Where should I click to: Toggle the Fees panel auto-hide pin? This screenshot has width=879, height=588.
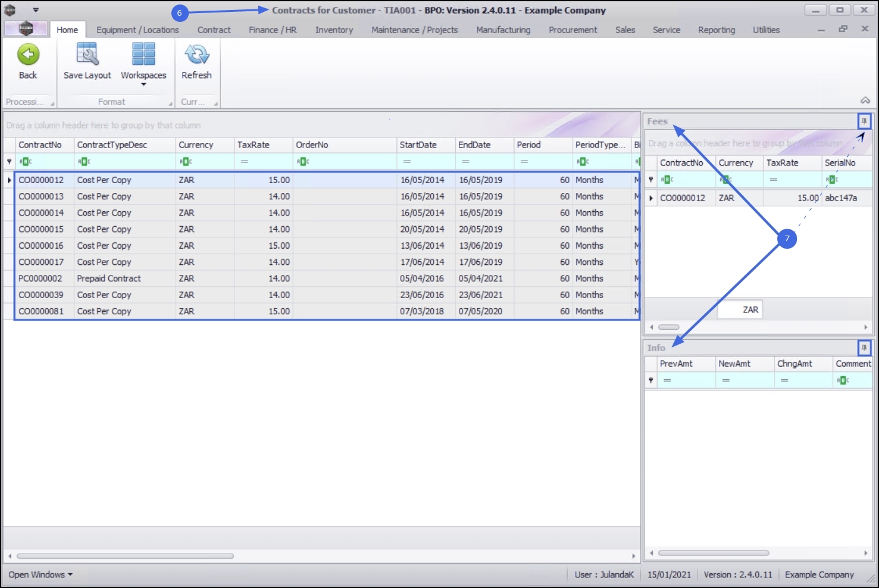click(x=864, y=121)
